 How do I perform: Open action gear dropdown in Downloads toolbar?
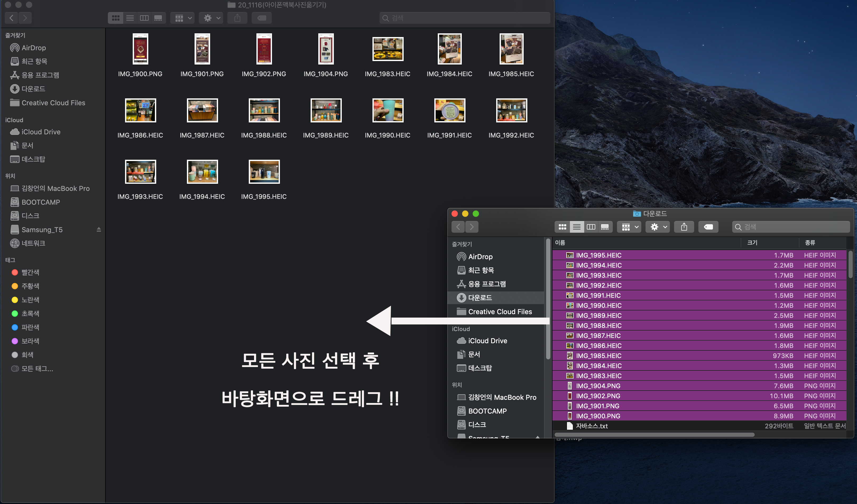(x=658, y=227)
